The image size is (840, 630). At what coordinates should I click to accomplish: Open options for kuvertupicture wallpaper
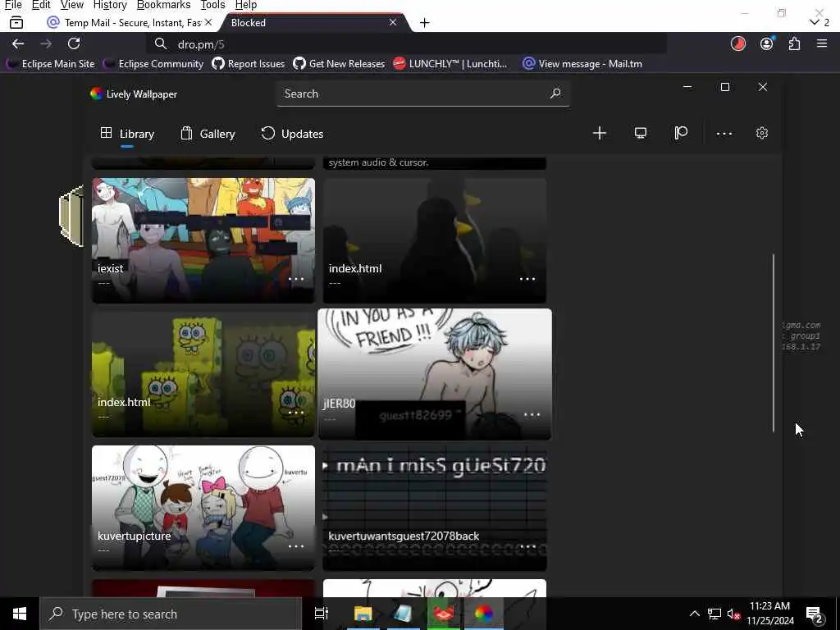296,546
